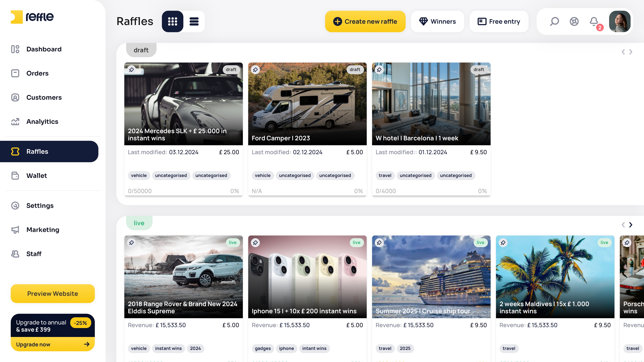Click travel tag on Maldives card
Viewport: 644px width, 362px height.
[509, 348]
